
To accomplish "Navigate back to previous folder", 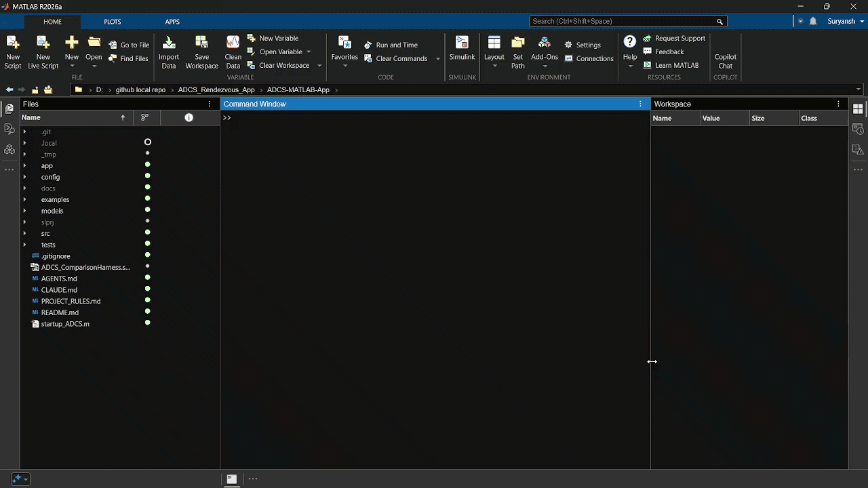I will click(9, 89).
